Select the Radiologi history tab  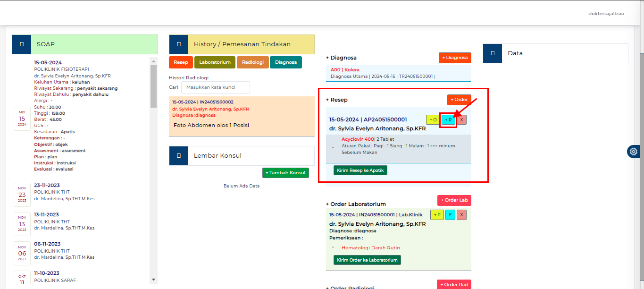252,62
